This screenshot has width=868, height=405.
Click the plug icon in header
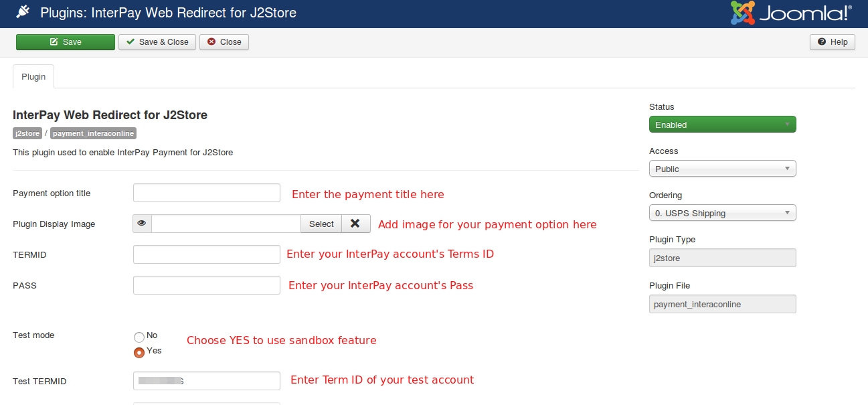coord(23,13)
